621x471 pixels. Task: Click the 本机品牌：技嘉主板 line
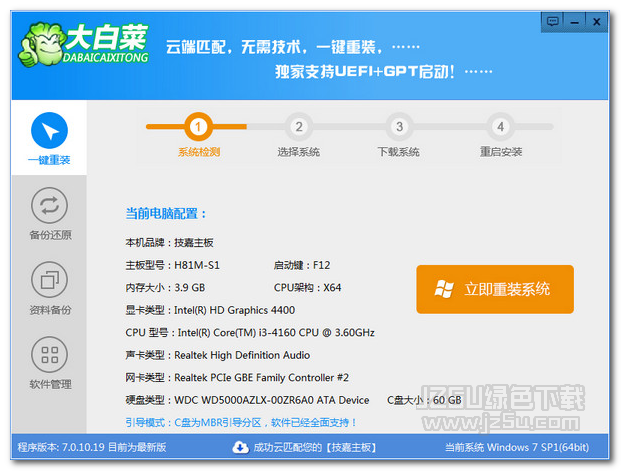click(x=170, y=242)
